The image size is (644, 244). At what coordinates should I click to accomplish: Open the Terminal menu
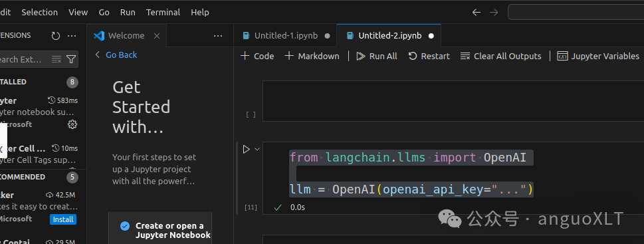pos(163,13)
